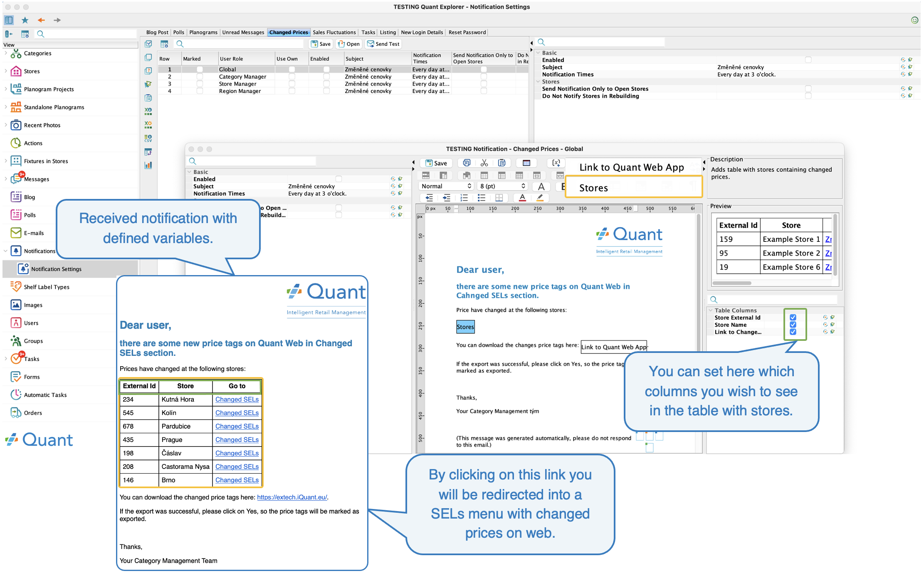The image size is (924, 576).
Task: Switch to the Sales Fluctuations tab
Action: pos(334,32)
